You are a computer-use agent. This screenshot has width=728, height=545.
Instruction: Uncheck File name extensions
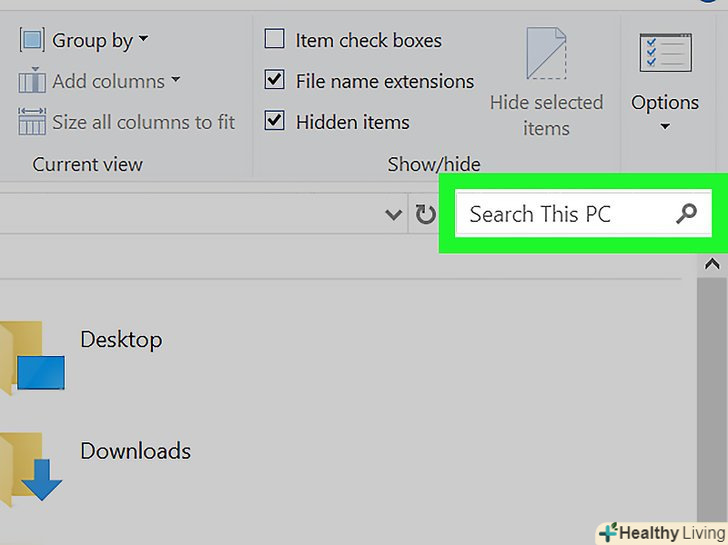(274, 80)
